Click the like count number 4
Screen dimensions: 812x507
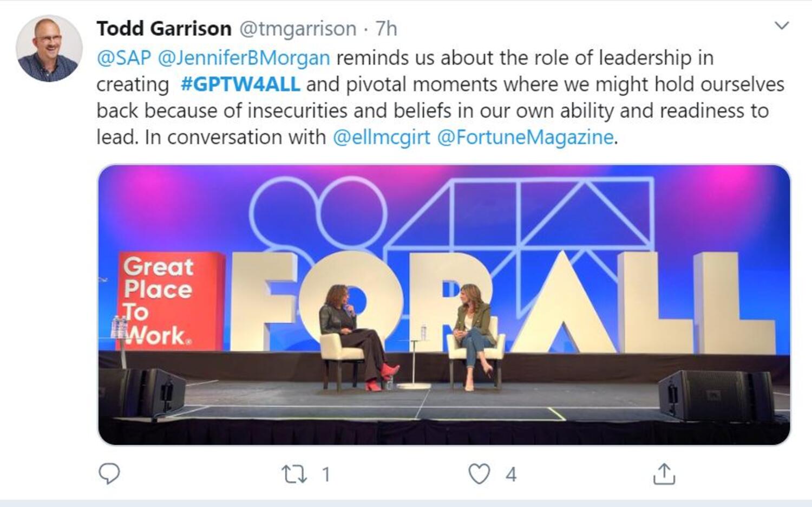[x=511, y=474]
